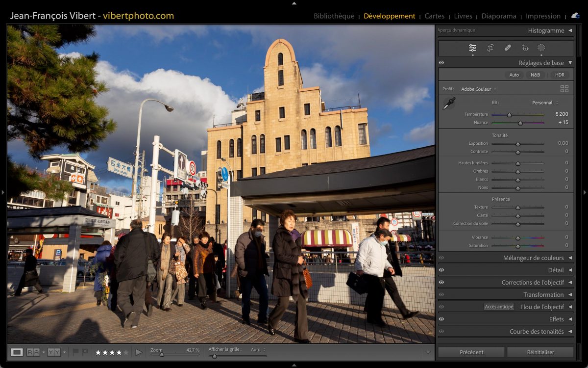
Task: Disable Corrections de l'objectif eye toggle
Action: 441,282
